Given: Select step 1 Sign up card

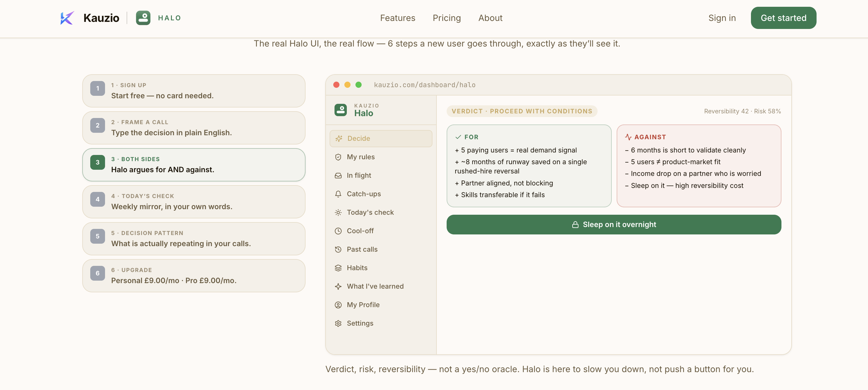Looking at the screenshot, I should pos(194,91).
